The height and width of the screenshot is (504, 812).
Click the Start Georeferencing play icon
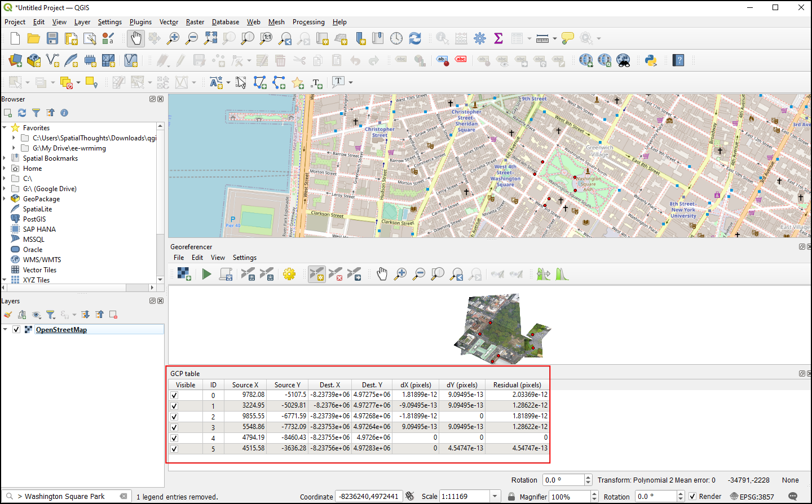click(207, 275)
